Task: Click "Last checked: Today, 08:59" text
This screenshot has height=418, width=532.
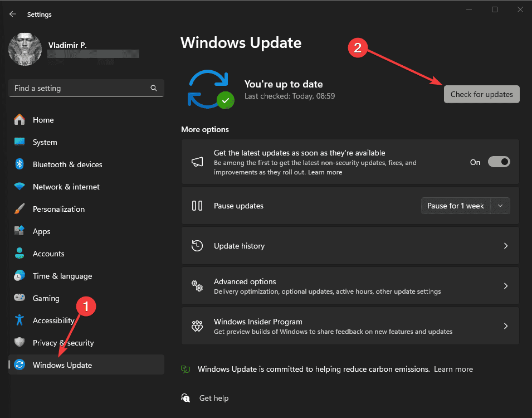Action: pyautogui.click(x=290, y=96)
